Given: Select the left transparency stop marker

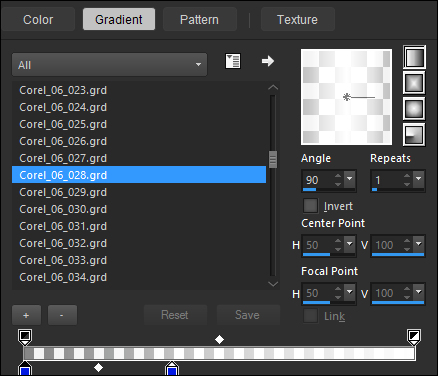Looking at the screenshot, I should point(25,337).
